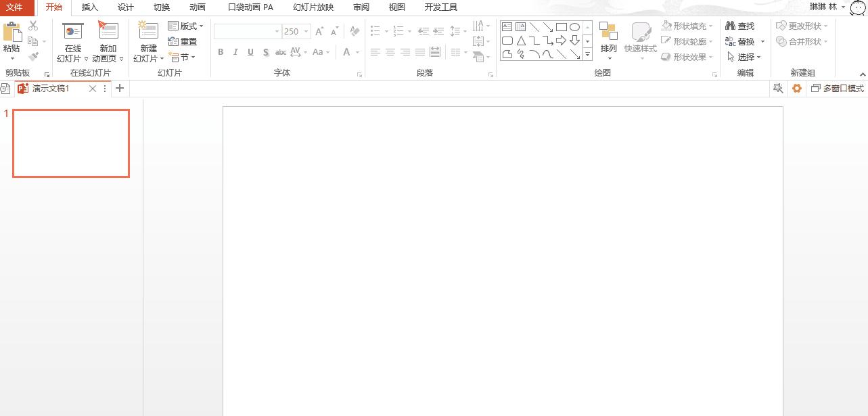
Task: Click the 重置 (Reset) button
Action: pyautogui.click(x=184, y=41)
